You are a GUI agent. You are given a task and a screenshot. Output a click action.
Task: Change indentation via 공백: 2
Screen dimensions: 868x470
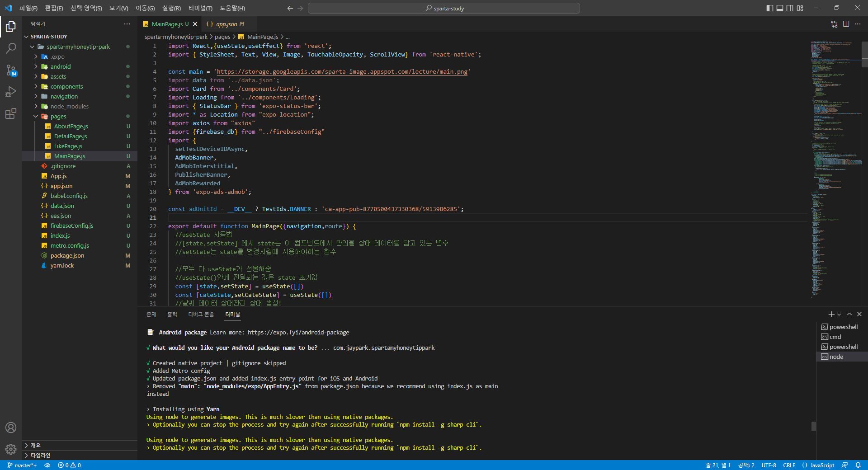746,465
